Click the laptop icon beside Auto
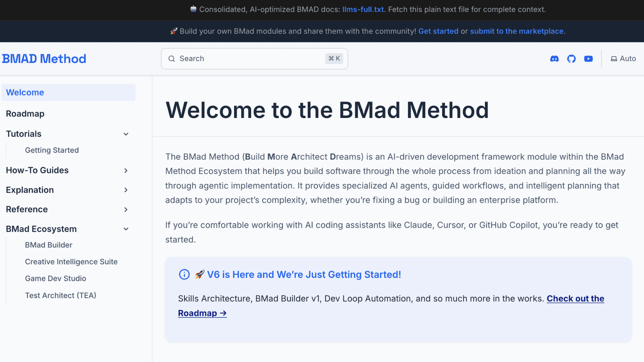This screenshot has width=644, height=362. (613, 59)
